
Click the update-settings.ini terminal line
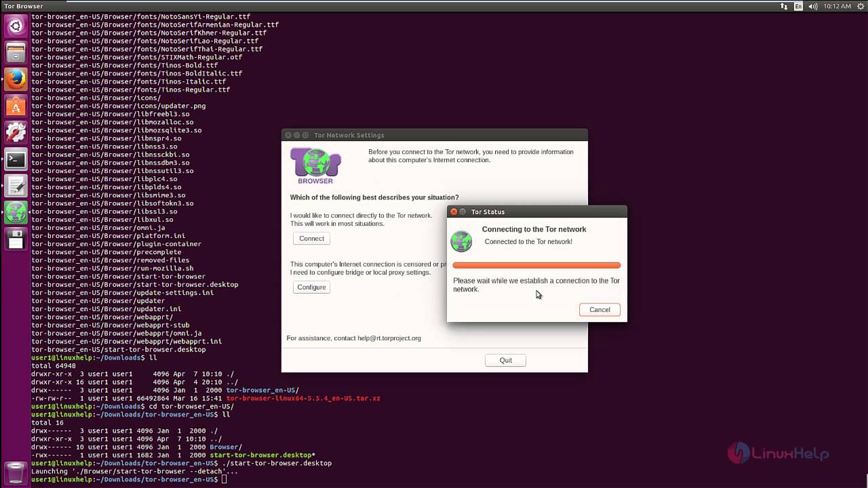tap(122, 293)
